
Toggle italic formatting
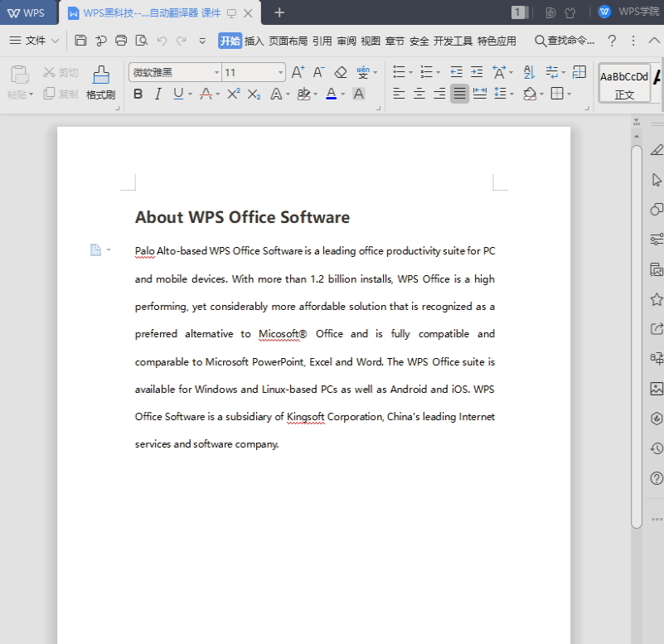click(x=158, y=94)
